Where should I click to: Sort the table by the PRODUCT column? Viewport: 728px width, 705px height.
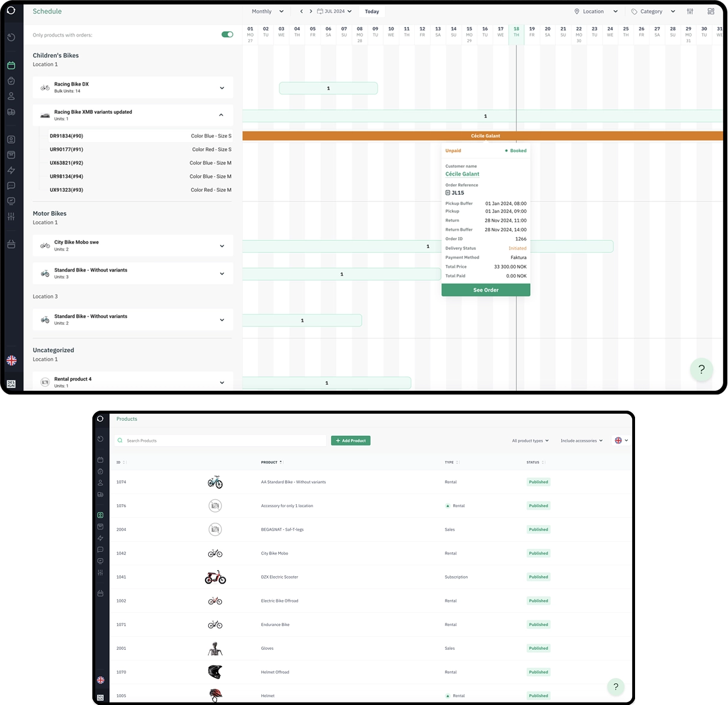(272, 462)
